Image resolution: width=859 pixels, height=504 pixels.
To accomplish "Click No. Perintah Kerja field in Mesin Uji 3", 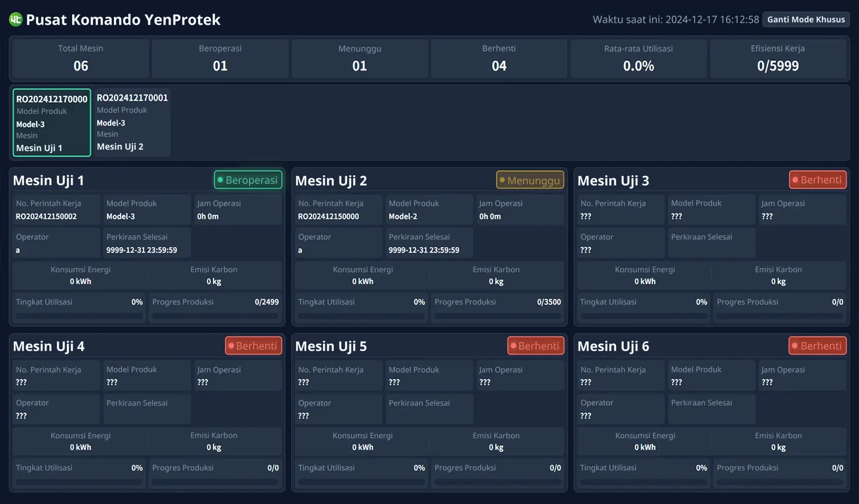I will coord(621,210).
